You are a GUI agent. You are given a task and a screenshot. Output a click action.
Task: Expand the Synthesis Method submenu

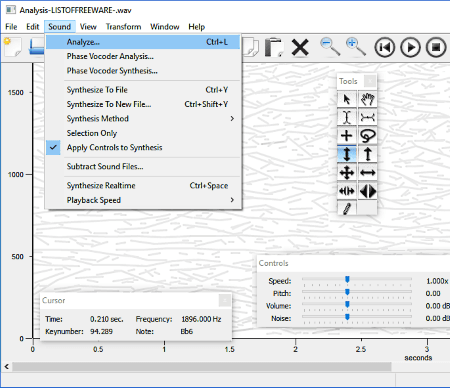click(143, 119)
